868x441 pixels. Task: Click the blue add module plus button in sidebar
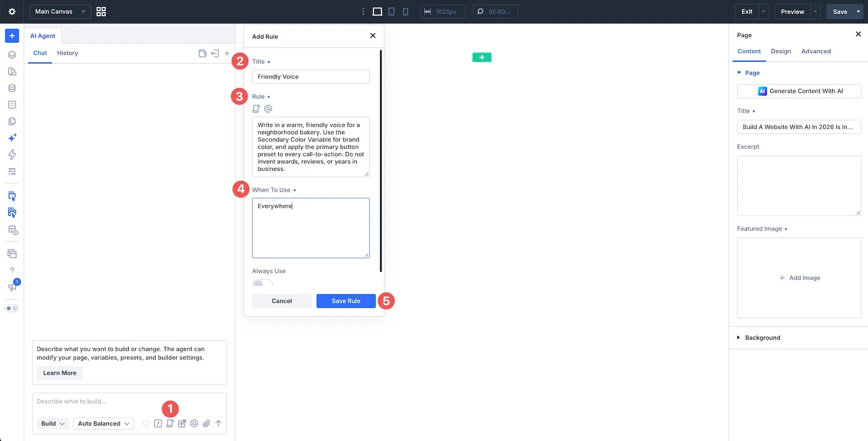[x=12, y=36]
